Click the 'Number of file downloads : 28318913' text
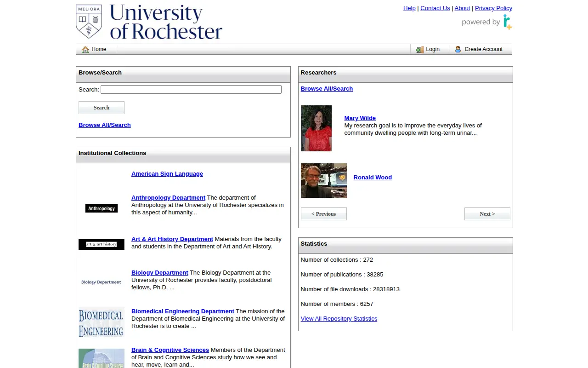 click(350, 289)
